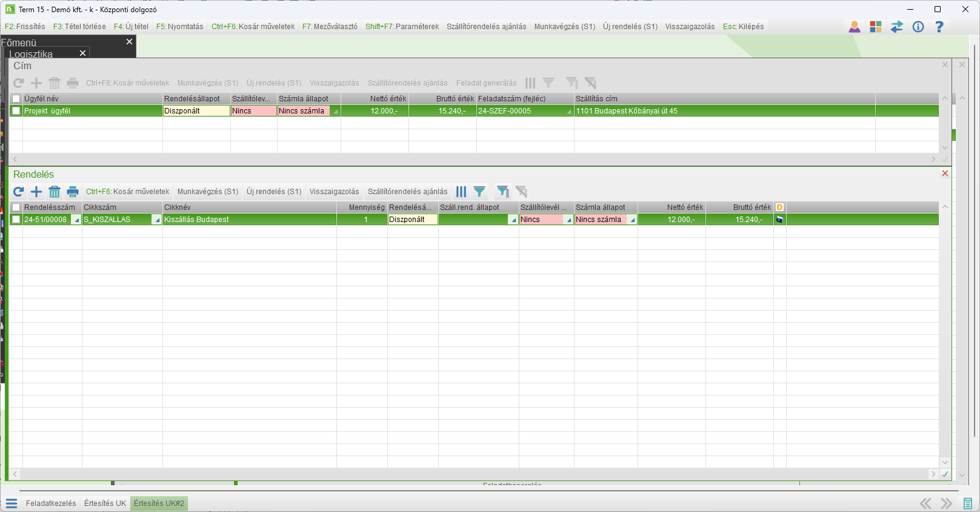The width and height of the screenshot is (980, 512).
Task: Go to next tab with double-right arrows
Action: 946,504
